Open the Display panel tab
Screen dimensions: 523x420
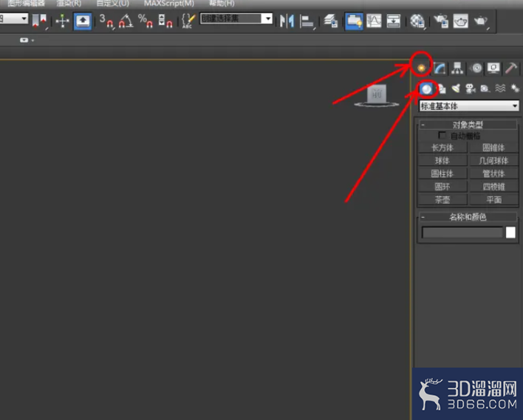point(493,68)
